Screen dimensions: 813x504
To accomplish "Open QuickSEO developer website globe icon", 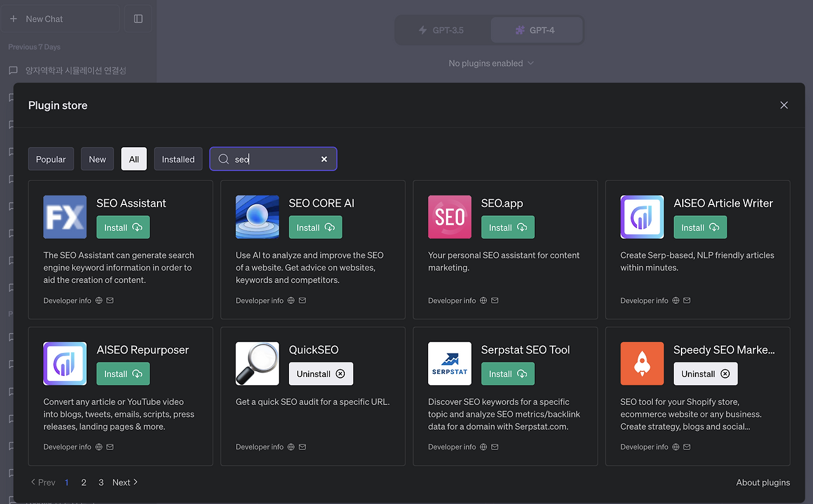I will [292, 447].
